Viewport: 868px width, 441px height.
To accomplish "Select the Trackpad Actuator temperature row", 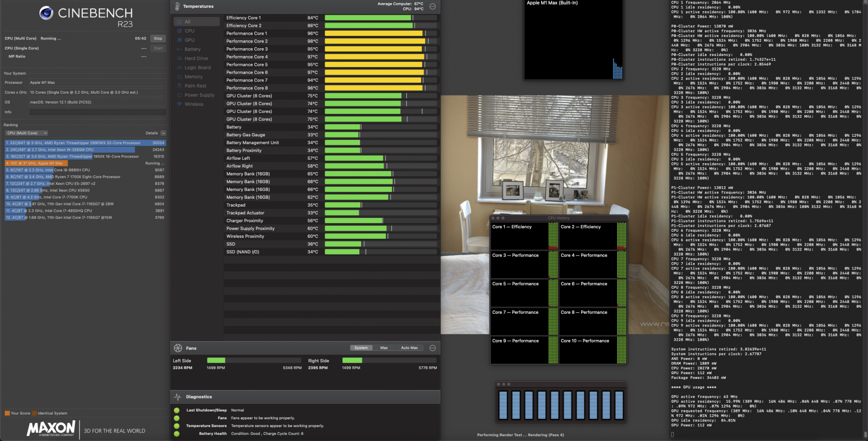I will click(x=332, y=213).
